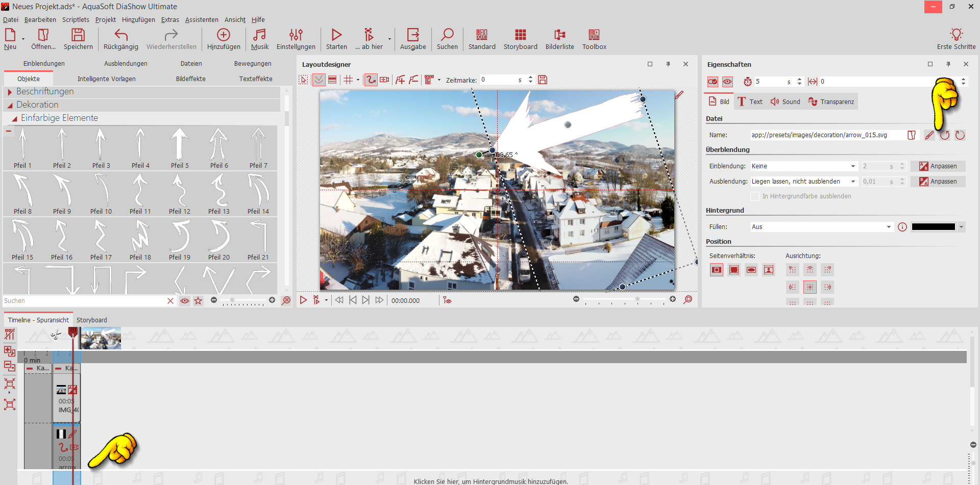Open the Toolbox view icon

(594, 35)
